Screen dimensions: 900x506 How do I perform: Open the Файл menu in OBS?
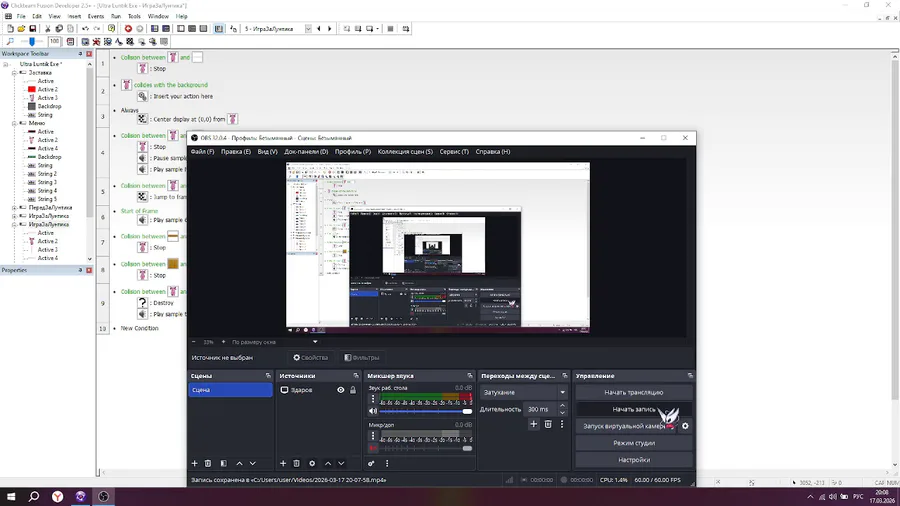click(202, 152)
